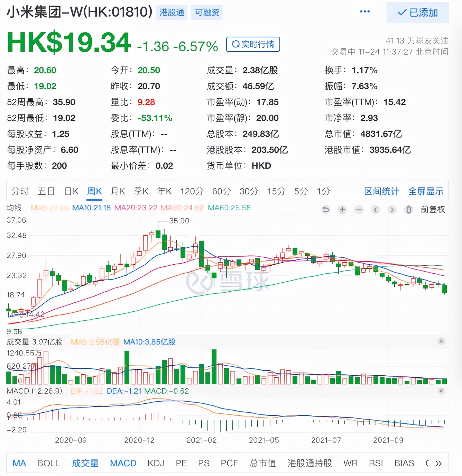Viewport: 462px width, 476px height.
Task: Toggle the 成交量 indicator at bottom
Action: click(85, 463)
